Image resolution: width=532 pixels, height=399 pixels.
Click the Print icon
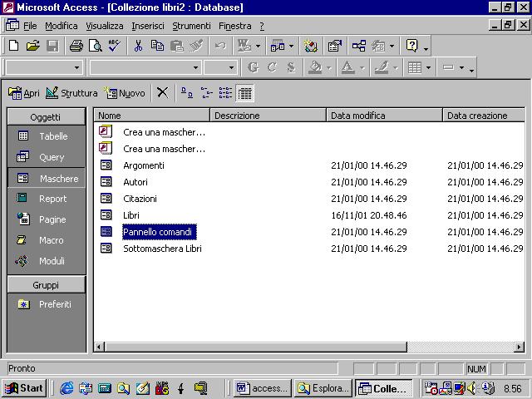(76, 46)
